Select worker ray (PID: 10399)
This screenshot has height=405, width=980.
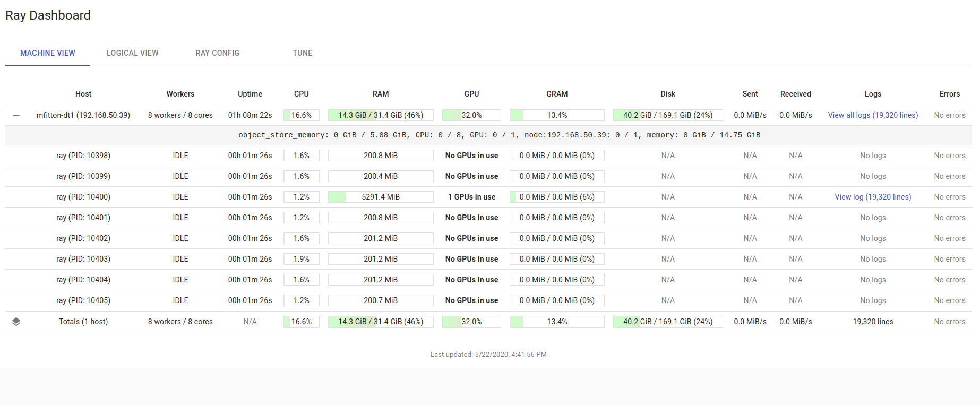click(x=83, y=176)
